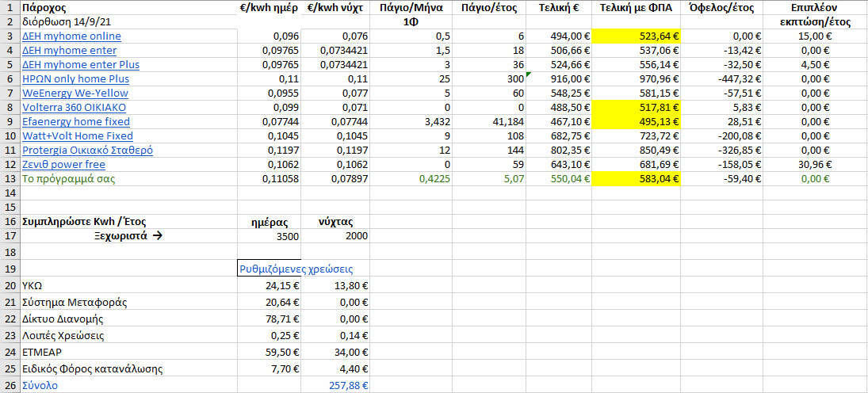Select the 1Φ cell
The height and width of the screenshot is (393, 868).
pos(411,23)
